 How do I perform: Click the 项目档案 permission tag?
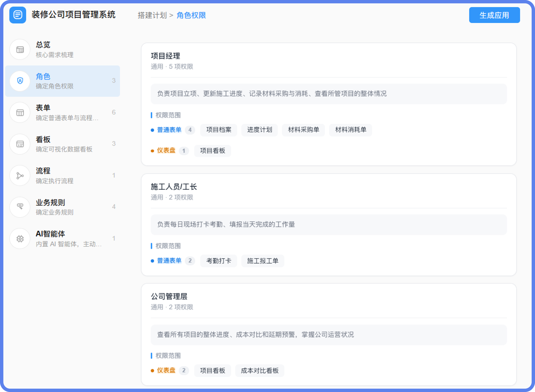pyautogui.click(x=219, y=130)
